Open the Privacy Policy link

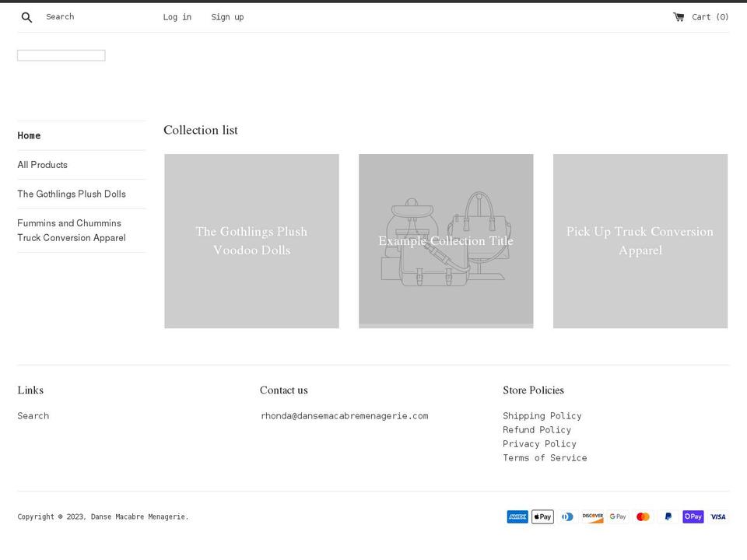pyautogui.click(x=539, y=444)
